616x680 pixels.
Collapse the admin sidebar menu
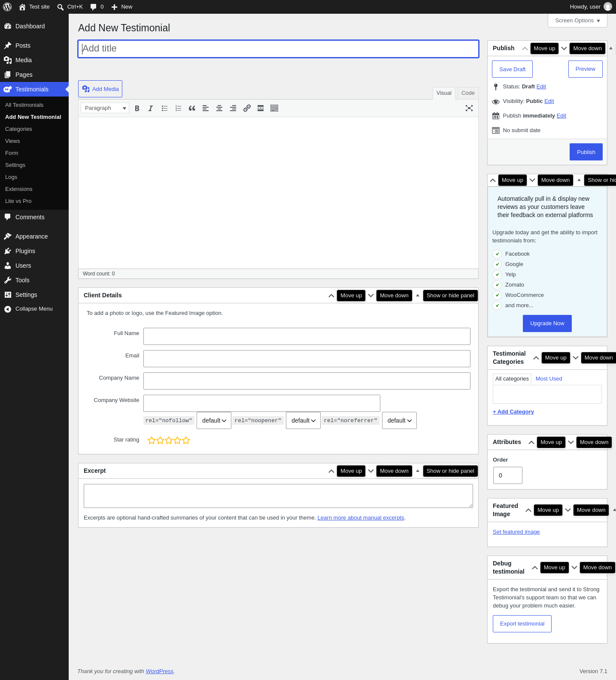tap(34, 309)
